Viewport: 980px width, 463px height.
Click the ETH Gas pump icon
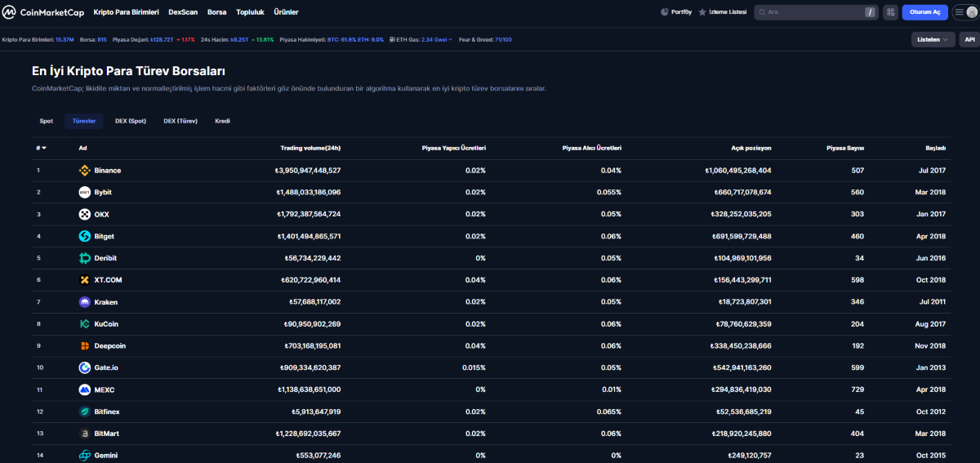393,39
